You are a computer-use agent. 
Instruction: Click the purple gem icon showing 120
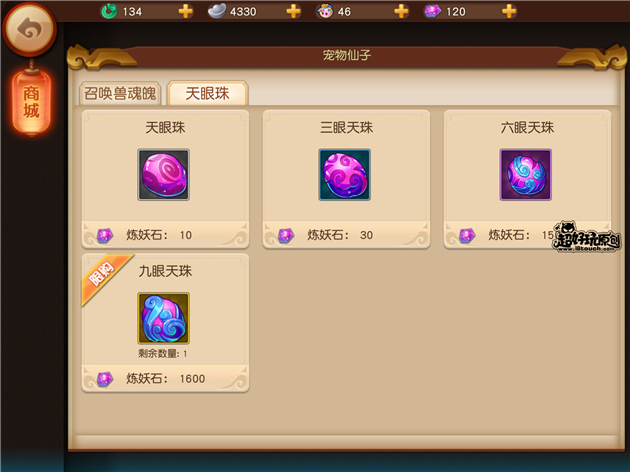(433, 11)
